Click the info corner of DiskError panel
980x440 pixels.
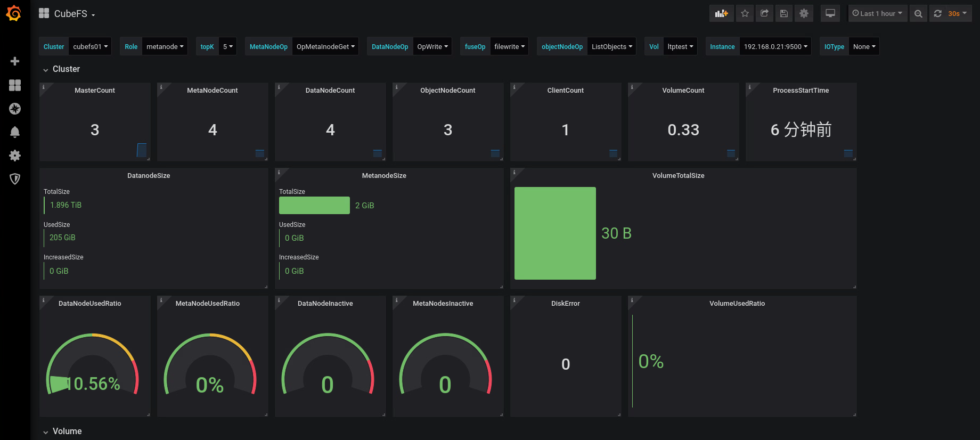514,299
